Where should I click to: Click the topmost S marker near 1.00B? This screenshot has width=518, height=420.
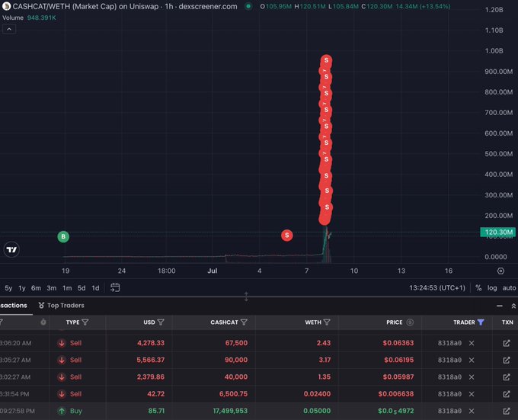(326, 60)
